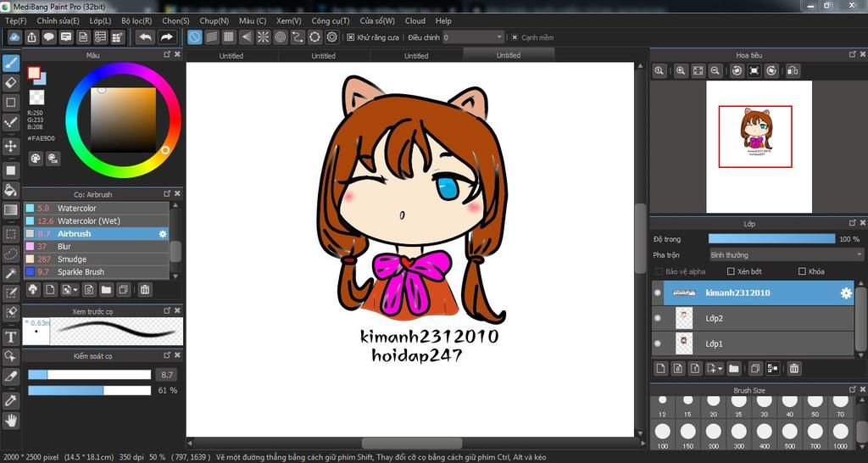Hide the Lớp1 layer
868x463 pixels.
(x=658, y=344)
